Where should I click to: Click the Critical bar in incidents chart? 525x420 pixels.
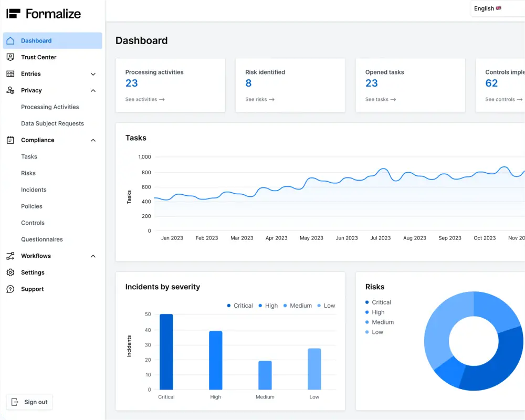pyautogui.click(x=166, y=352)
